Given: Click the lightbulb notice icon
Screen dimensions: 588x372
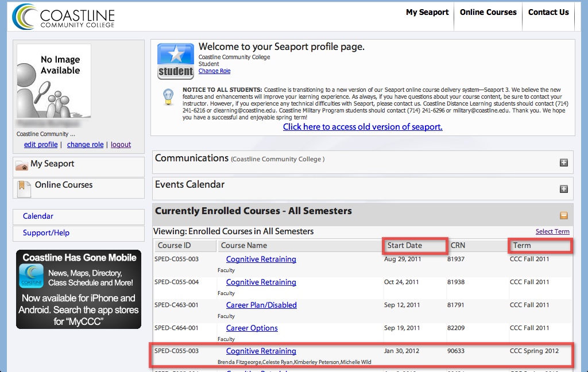Looking at the screenshot, I should (168, 97).
